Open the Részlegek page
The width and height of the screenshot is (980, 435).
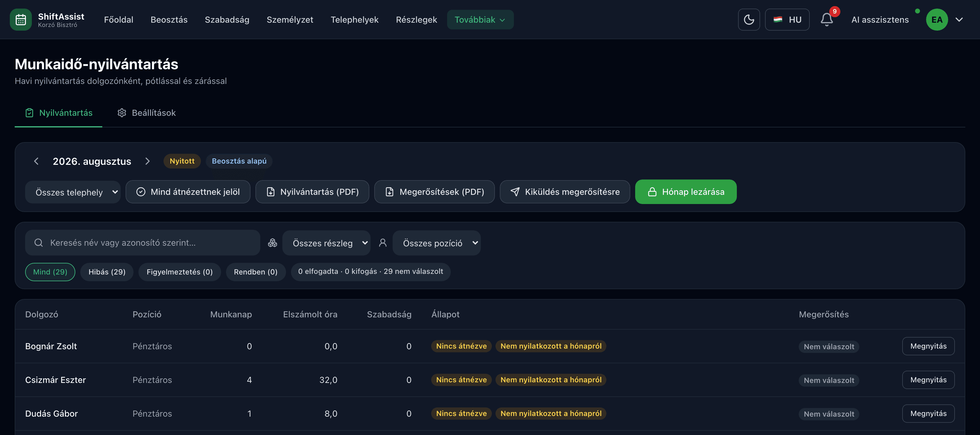(416, 20)
